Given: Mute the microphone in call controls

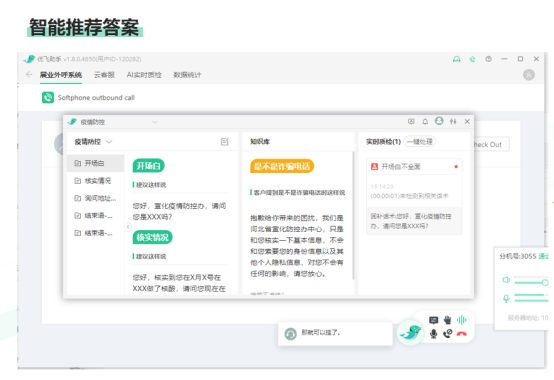Looking at the screenshot, I should tap(434, 333).
